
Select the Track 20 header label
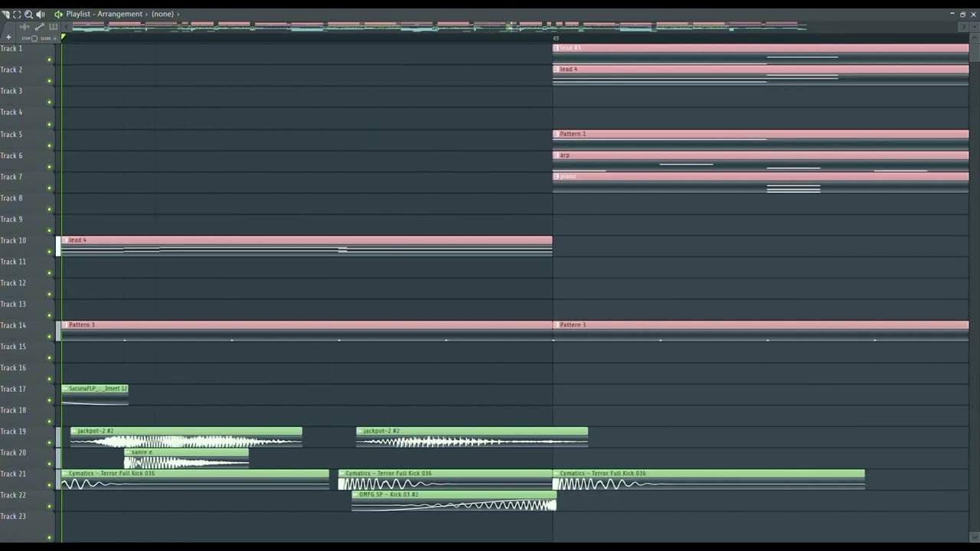[13, 453]
